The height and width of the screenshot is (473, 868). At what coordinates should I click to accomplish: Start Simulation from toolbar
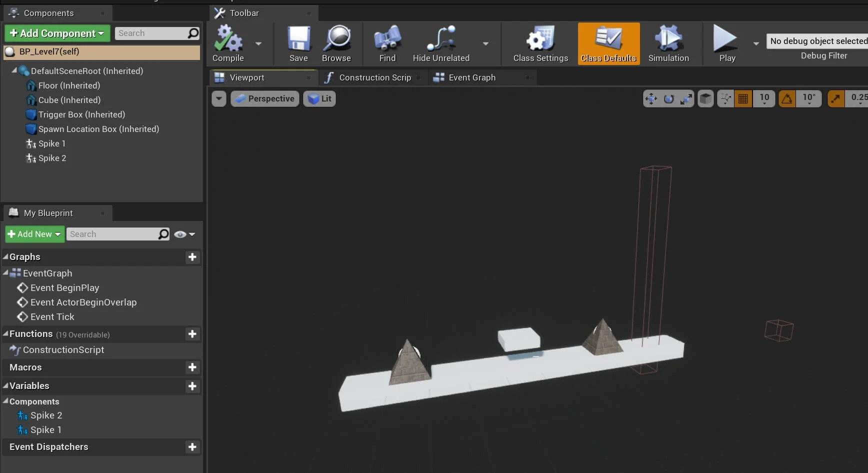point(668,40)
